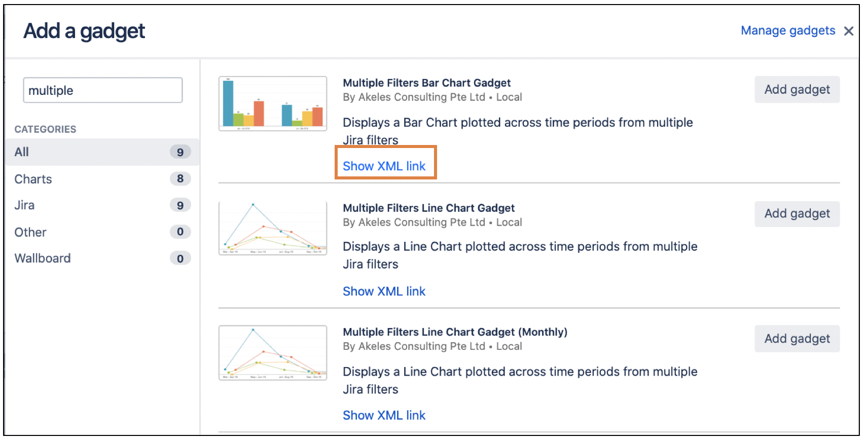The width and height of the screenshot is (868, 440).
Task: Click the gadget search field
Action: click(102, 90)
